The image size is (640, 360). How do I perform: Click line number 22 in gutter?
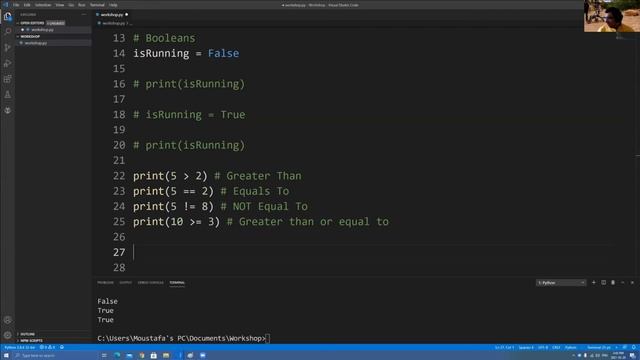point(119,176)
